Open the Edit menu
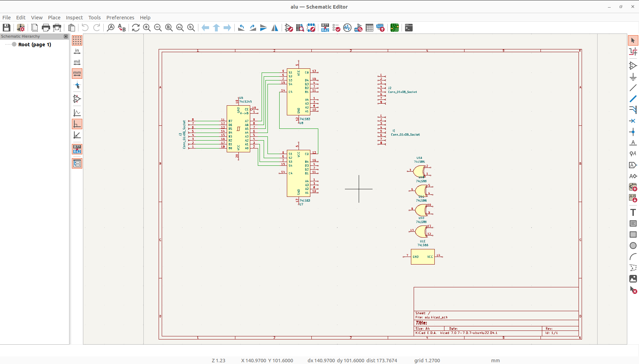This screenshot has height=364, width=639. pos(21,18)
